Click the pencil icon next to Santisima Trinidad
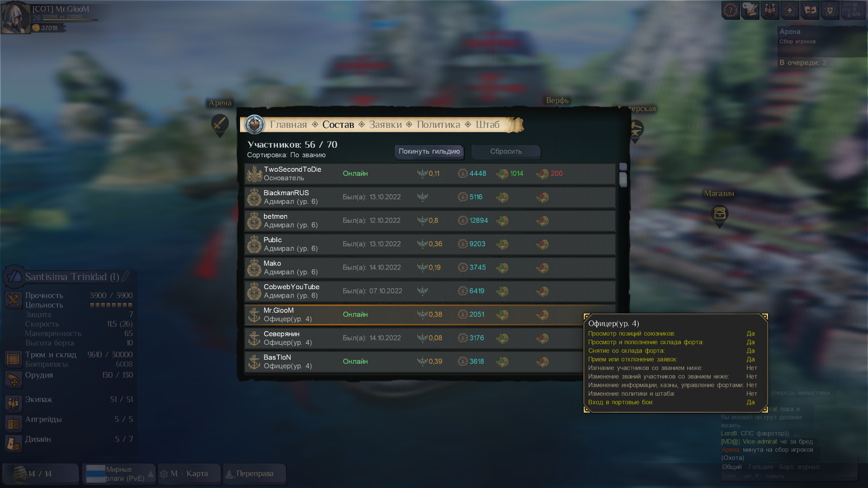 point(126,276)
